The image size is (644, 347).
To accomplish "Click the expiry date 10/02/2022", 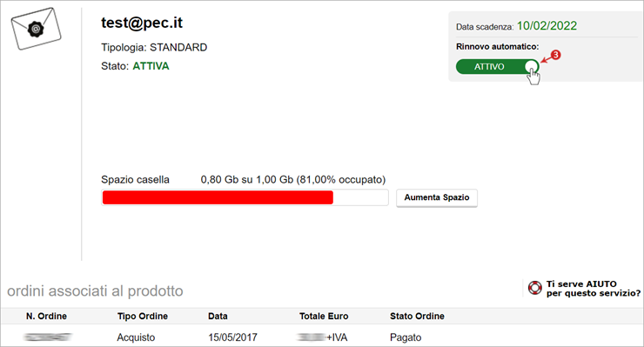I will [x=547, y=26].
